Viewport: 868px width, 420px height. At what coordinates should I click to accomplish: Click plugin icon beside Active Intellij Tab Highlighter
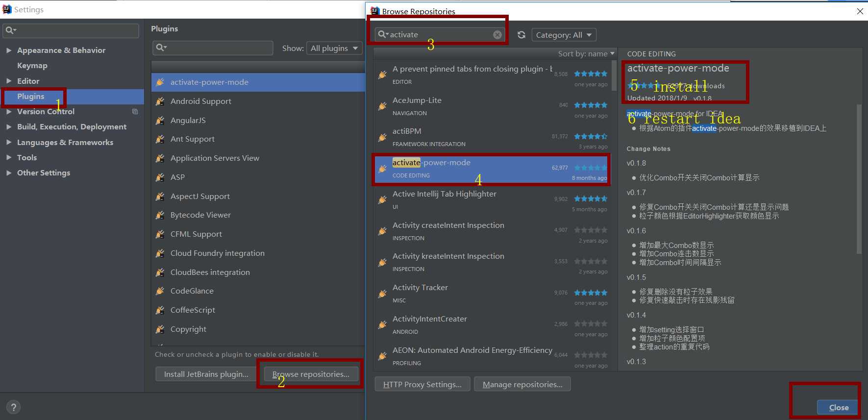tap(382, 200)
